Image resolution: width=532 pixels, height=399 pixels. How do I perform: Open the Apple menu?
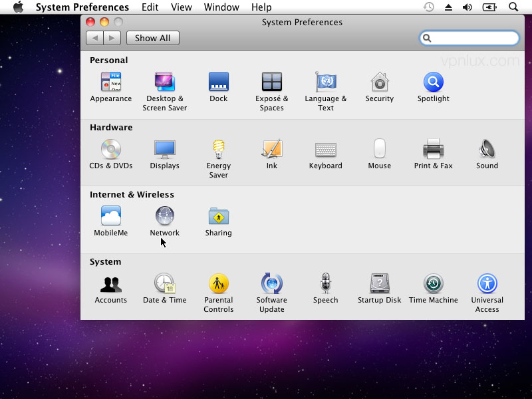[x=19, y=7]
